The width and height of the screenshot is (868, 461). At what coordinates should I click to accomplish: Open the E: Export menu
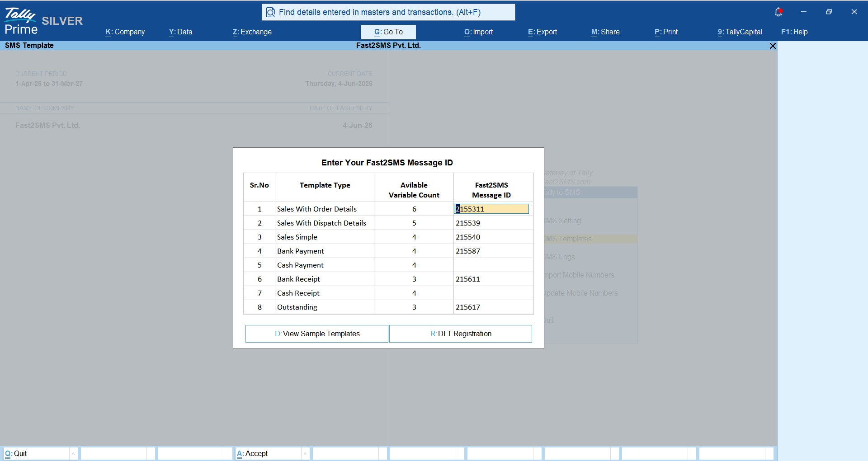pos(542,32)
